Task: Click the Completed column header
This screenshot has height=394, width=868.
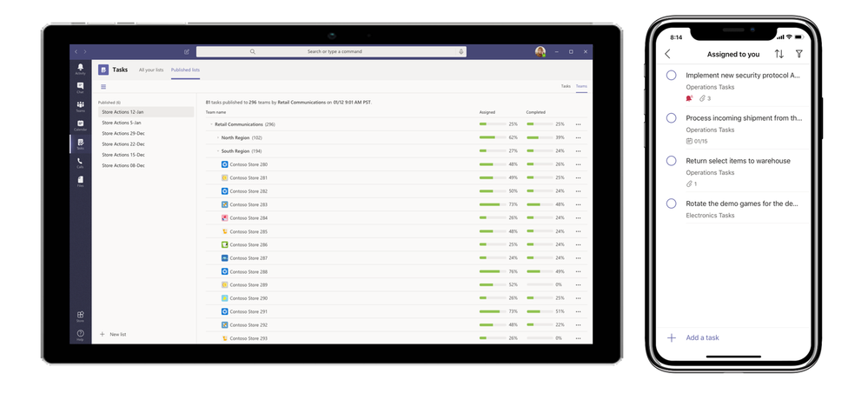Action: click(x=535, y=112)
